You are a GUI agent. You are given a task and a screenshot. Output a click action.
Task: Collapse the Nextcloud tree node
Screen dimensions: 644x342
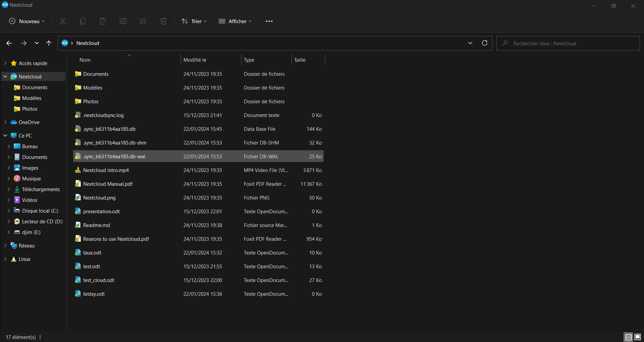pyautogui.click(x=5, y=76)
